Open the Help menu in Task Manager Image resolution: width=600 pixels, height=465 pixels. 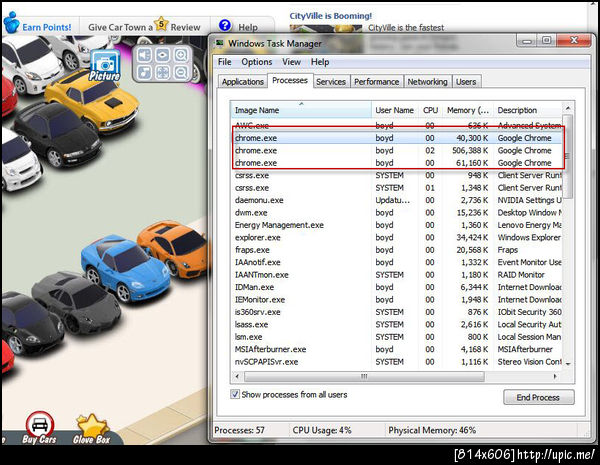point(320,62)
